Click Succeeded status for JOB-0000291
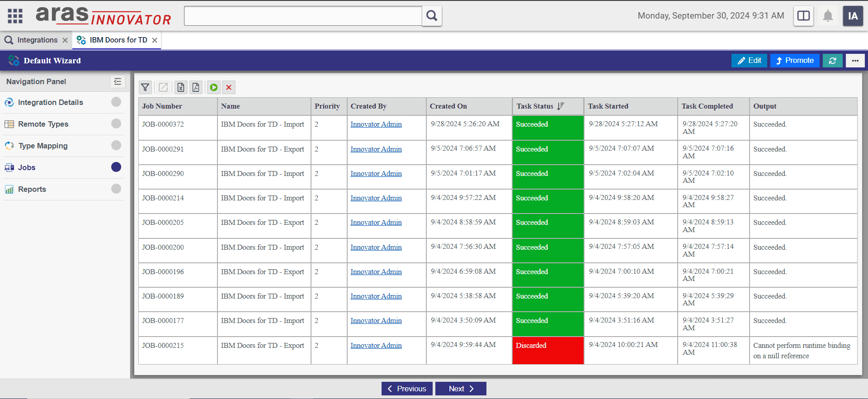This screenshot has width=868, height=399. [x=548, y=152]
